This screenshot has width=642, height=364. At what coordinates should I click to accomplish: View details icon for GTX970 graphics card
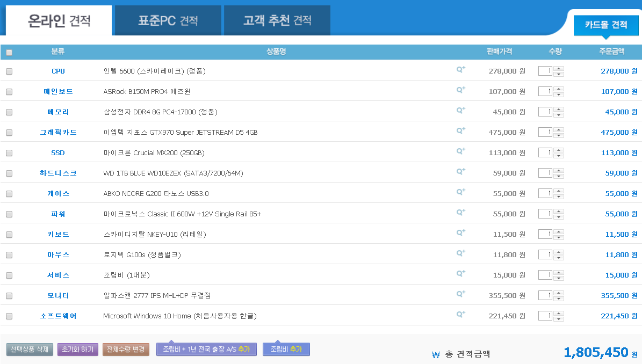click(x=460, y=131)
